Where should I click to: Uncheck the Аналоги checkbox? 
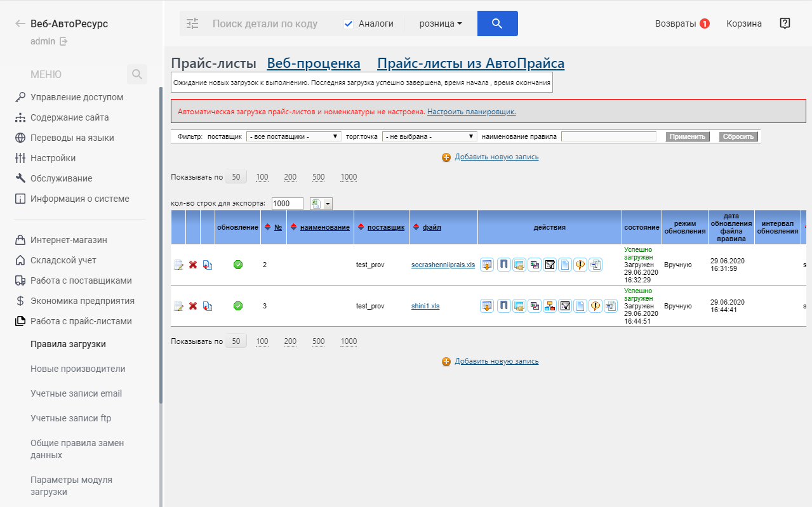(348, 23)
